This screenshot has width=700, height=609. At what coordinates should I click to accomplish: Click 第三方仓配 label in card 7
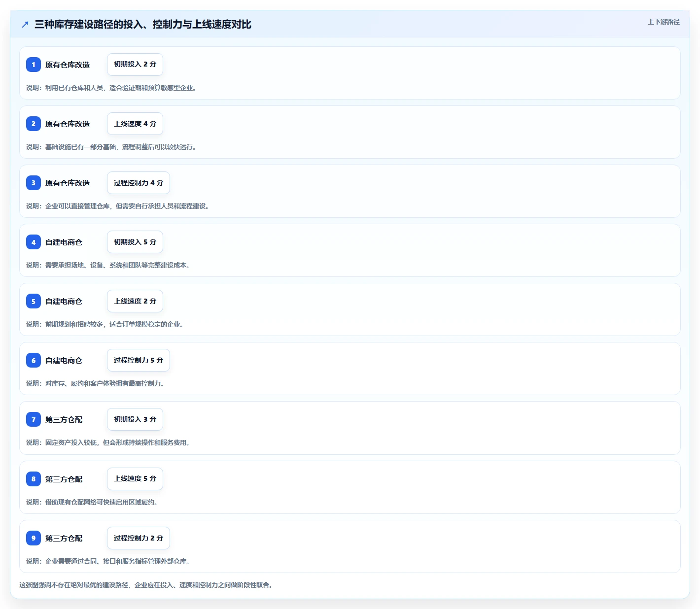click(64, 419)
